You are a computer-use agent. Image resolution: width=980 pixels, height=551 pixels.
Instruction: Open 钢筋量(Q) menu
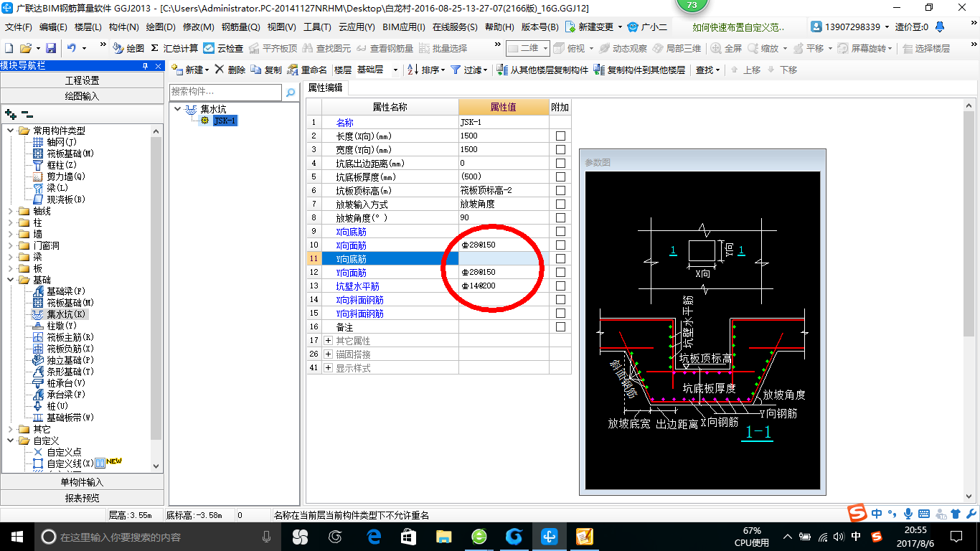tap(240, 27)
